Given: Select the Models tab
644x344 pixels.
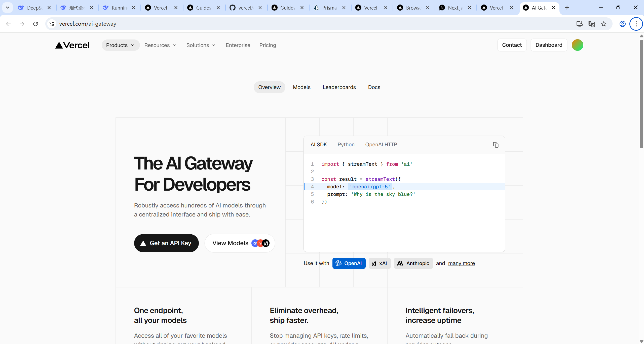Looking at the screenshot, I should (x=302, y=87).
